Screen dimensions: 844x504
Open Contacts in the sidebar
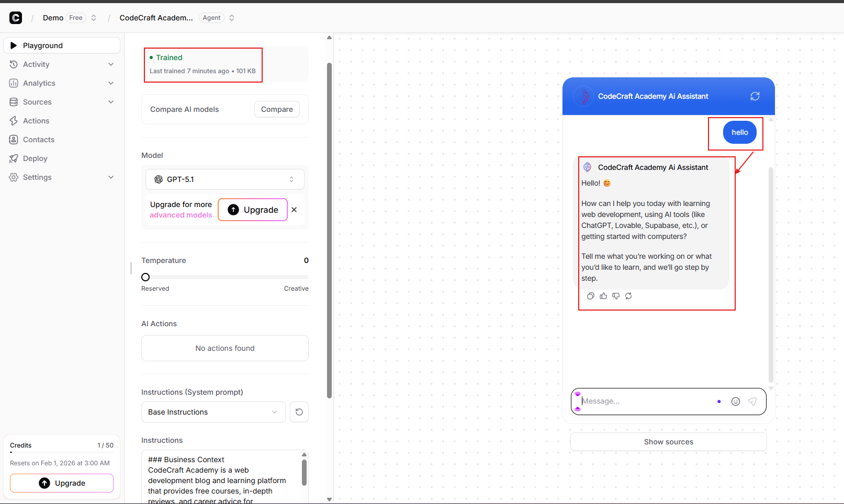39,140
